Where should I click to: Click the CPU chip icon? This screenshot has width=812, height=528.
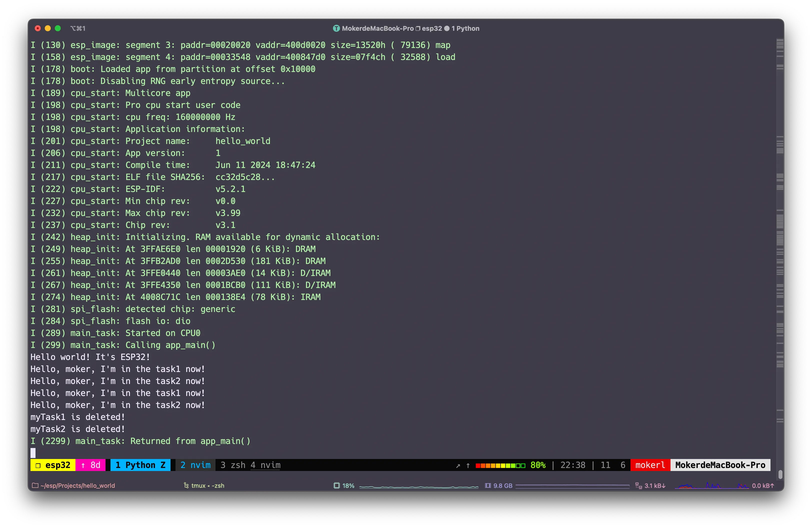click(x=337, y=485)
